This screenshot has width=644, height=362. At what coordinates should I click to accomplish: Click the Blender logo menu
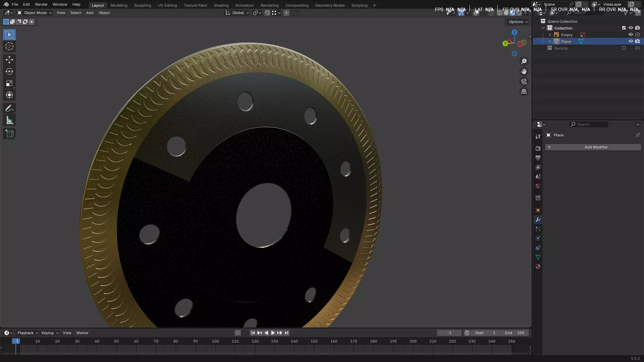coord(6,4)
